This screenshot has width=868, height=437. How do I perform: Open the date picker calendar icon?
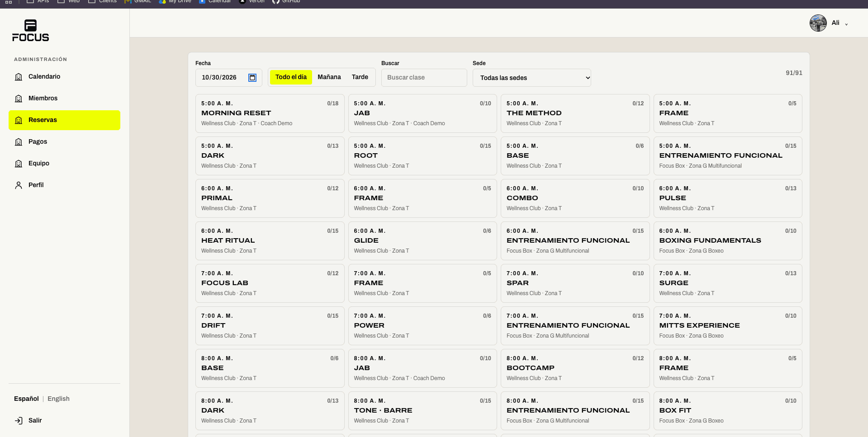252,78
